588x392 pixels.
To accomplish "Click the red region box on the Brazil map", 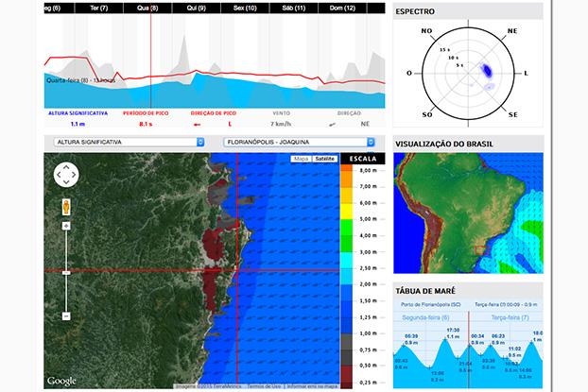I will (x=482, y=250).
